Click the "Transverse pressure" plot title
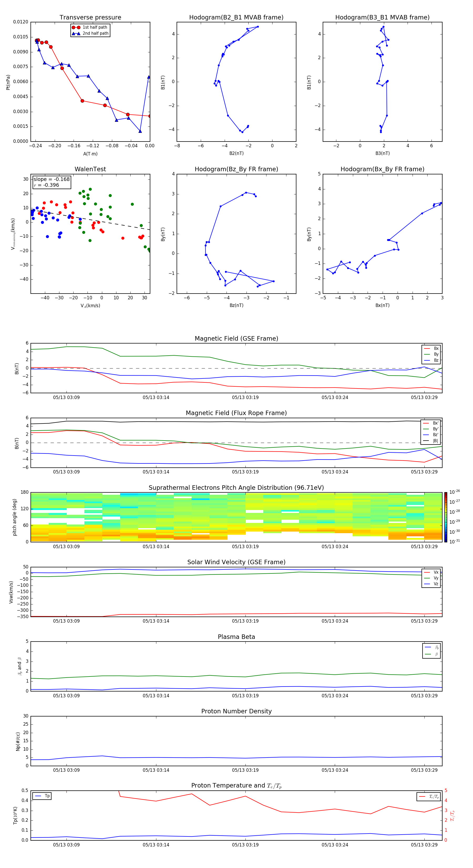The image size is (473, 868). click(90, 18)
